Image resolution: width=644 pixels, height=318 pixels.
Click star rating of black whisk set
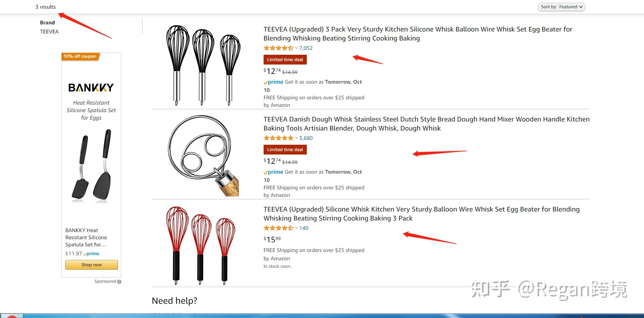(x=279, y=48)
